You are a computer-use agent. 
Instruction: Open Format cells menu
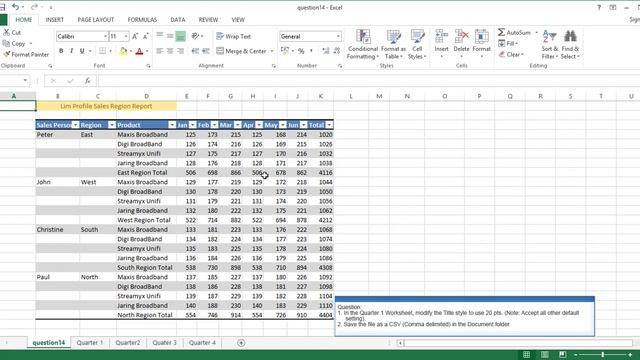482,44
